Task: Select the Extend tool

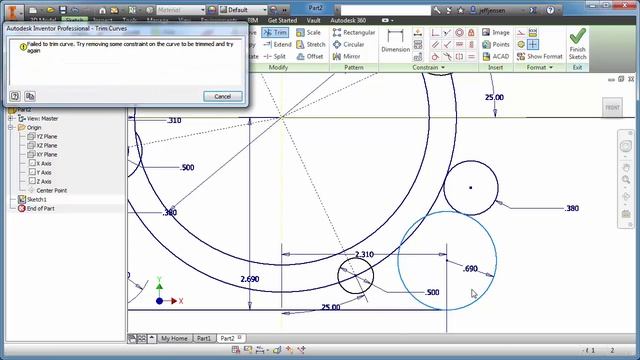Action: [x=278, y=44]
